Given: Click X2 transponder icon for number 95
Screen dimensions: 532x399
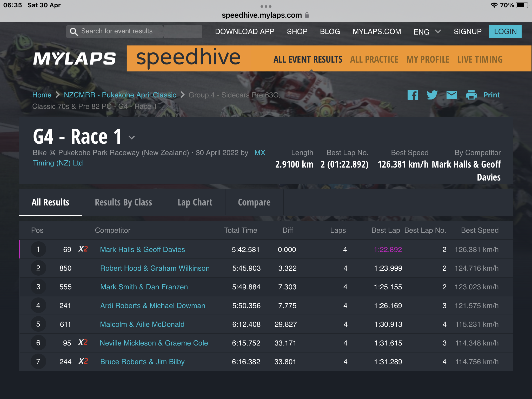Looking at the screenshot, I should 83,342.
